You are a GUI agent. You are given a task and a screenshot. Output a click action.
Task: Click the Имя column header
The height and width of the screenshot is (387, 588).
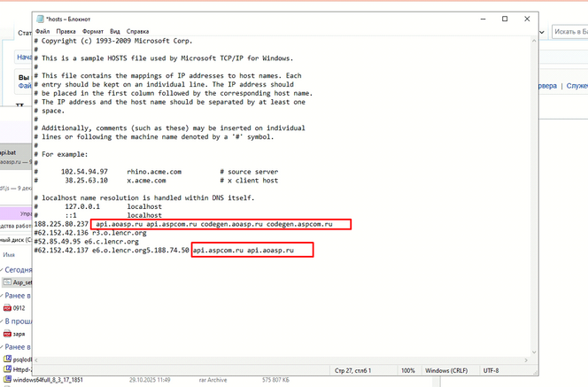coord(10,255)
